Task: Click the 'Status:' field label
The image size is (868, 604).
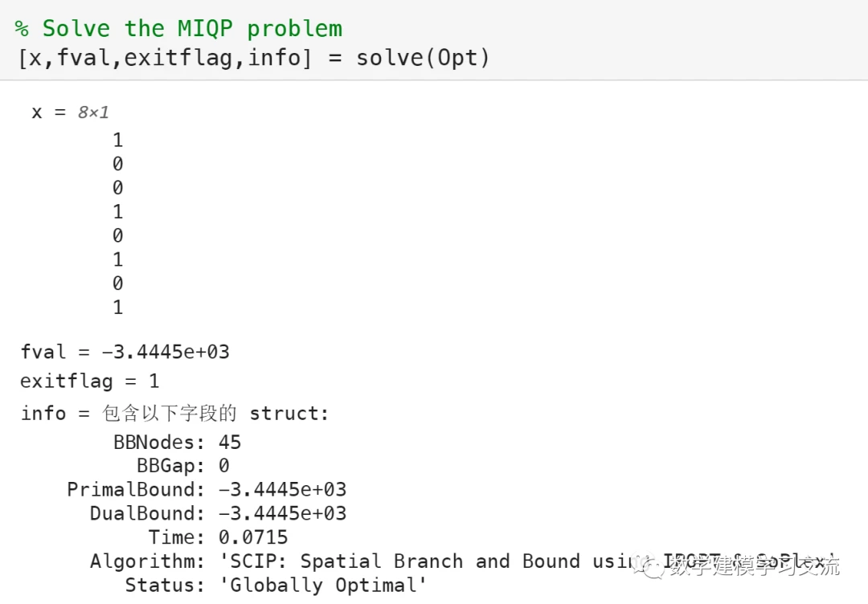Action: click(x=166, y=585)
